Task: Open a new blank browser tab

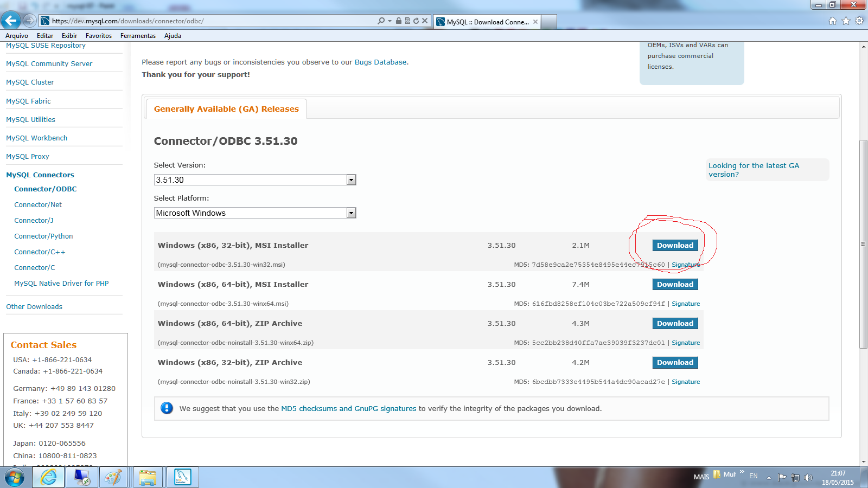Action: tap(549, 22)
